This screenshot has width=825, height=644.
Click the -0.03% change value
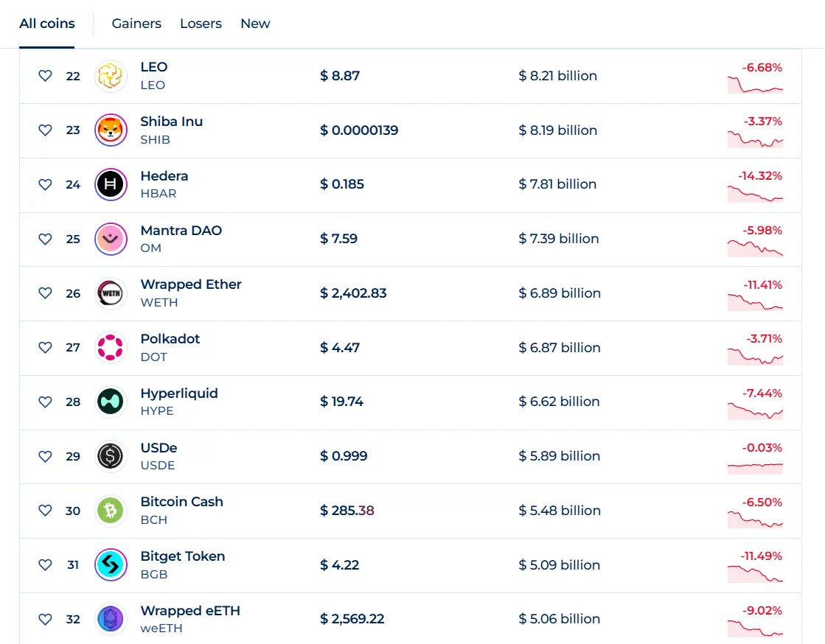tap(762, 448)
